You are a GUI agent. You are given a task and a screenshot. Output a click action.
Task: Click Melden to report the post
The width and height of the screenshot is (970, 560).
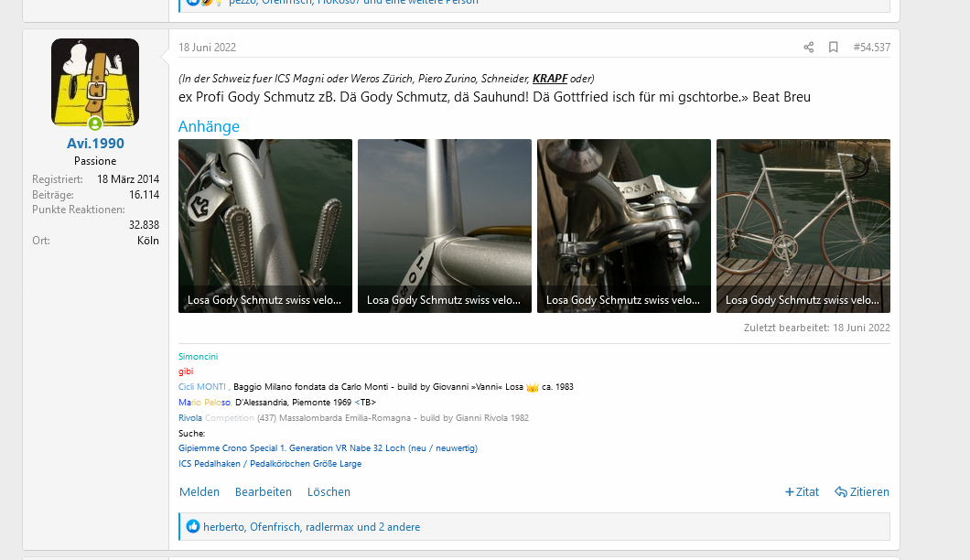pos(199,491)
